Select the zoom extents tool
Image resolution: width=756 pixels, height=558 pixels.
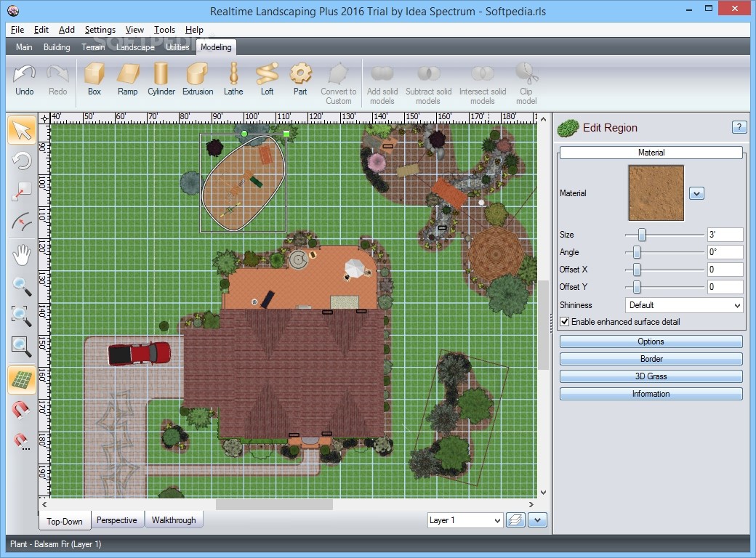coord(22,346)
